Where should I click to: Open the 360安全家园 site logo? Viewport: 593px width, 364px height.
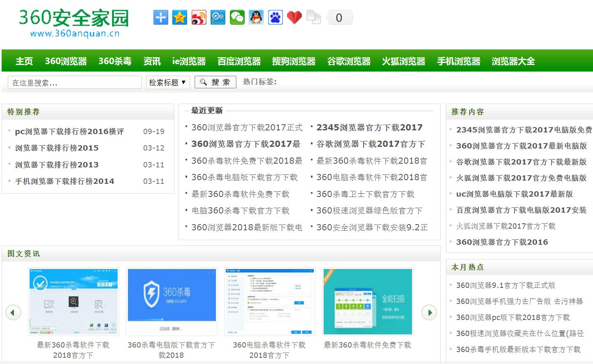[74, 23]
